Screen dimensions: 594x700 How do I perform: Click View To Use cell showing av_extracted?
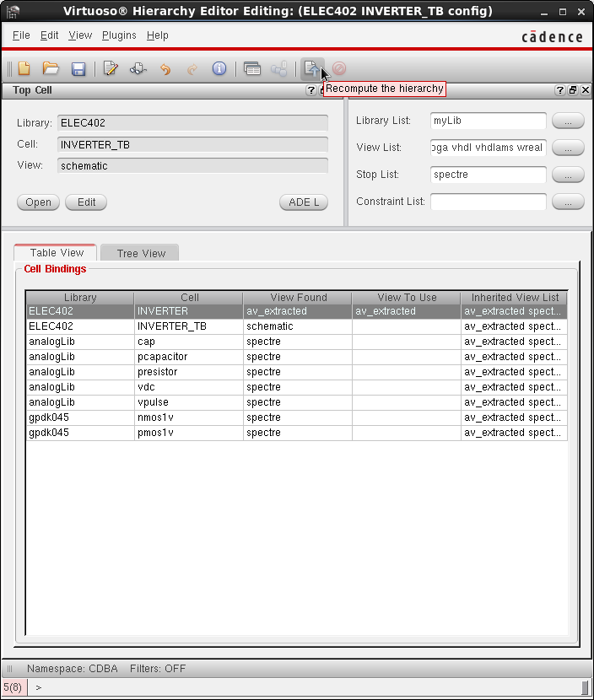tap(407, 311)
